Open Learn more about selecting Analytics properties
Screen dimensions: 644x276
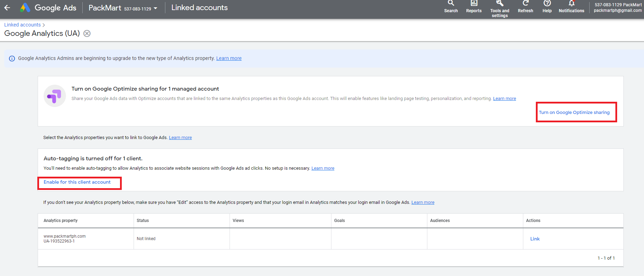[180, 138]
